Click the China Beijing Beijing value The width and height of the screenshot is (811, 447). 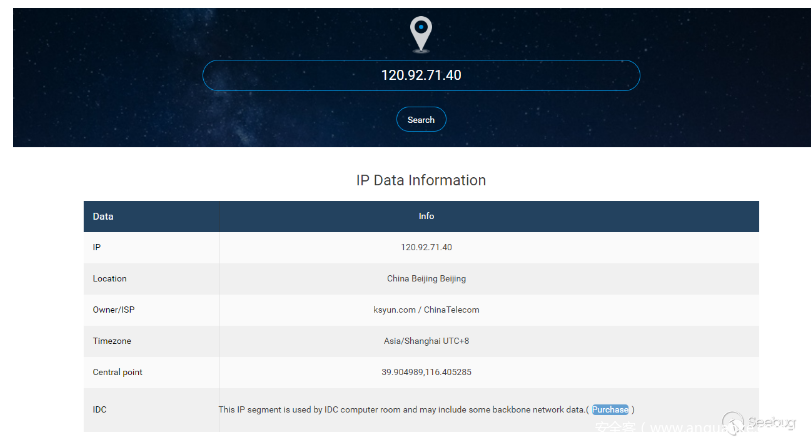(426, 279)
